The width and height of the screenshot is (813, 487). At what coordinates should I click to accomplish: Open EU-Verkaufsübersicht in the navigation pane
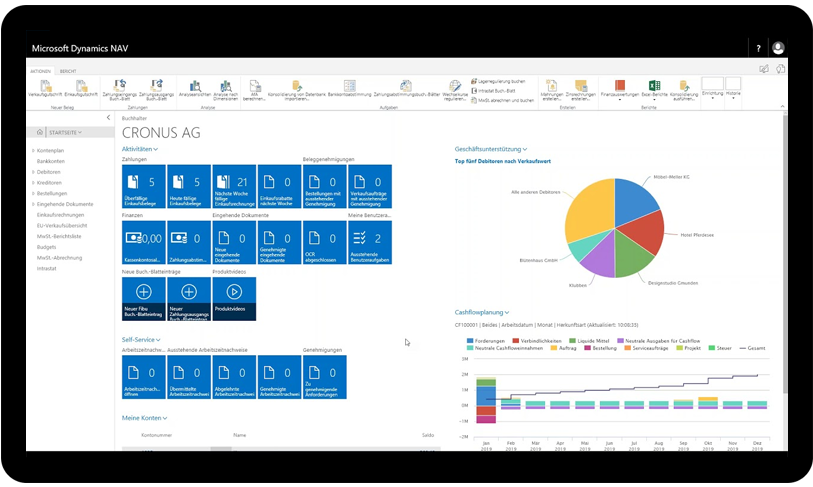pos(62,226)
